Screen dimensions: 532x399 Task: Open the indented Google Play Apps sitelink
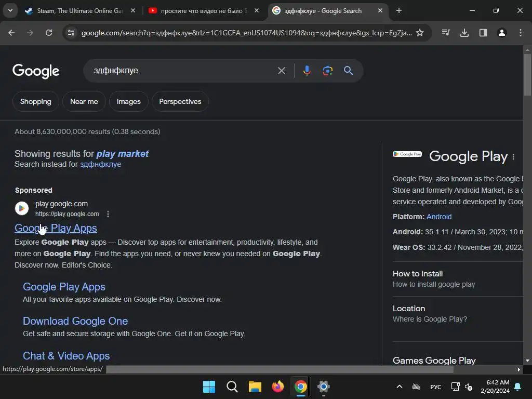(64, 287)
